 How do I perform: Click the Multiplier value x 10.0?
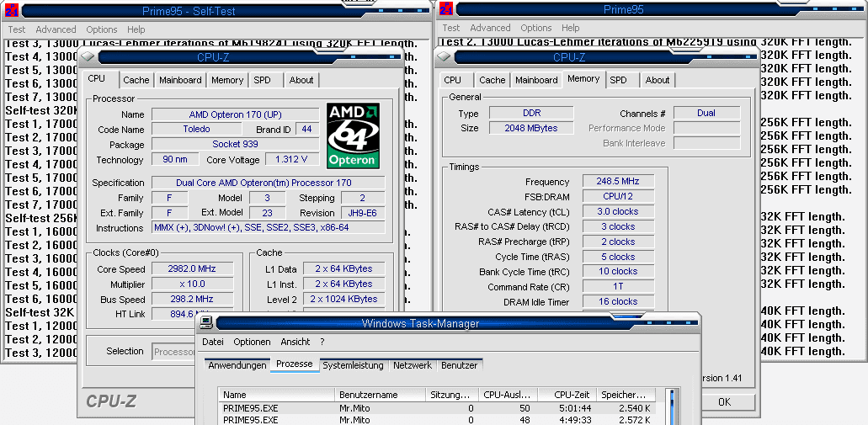(x=192, y=284)
